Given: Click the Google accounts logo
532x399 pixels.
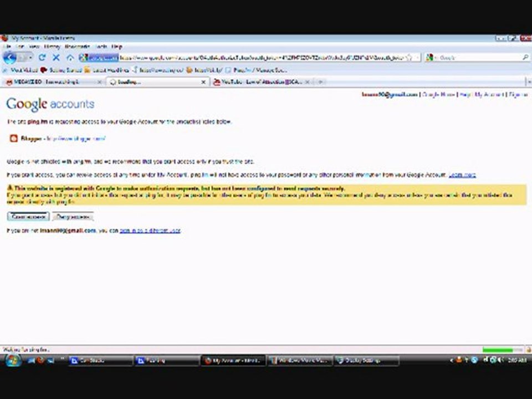Looking at the screenshot, I should pyautogui.click(x=50, y=104).
